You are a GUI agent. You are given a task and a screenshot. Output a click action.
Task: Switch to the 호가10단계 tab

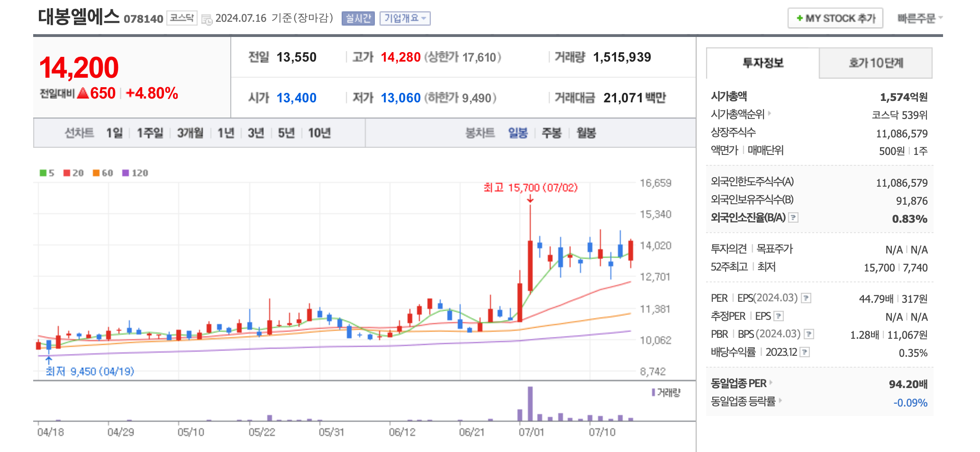pyautogui.click(x=876, y=63)
